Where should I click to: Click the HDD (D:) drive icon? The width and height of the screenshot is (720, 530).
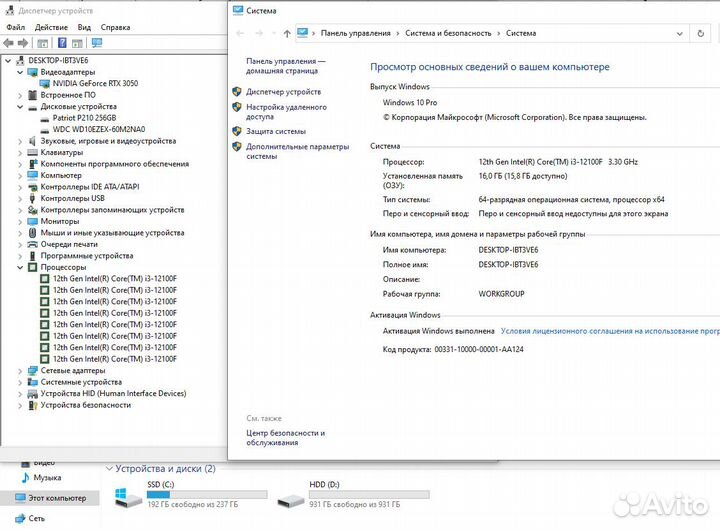click(x=291, y=500)
